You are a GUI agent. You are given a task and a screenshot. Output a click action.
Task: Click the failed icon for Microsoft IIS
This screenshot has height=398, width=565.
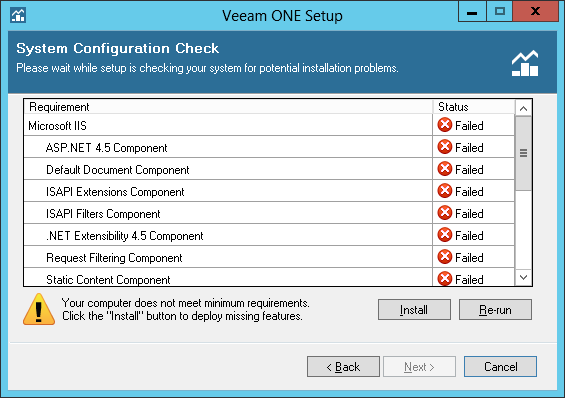pyautogui.click(x=445, y=125)
